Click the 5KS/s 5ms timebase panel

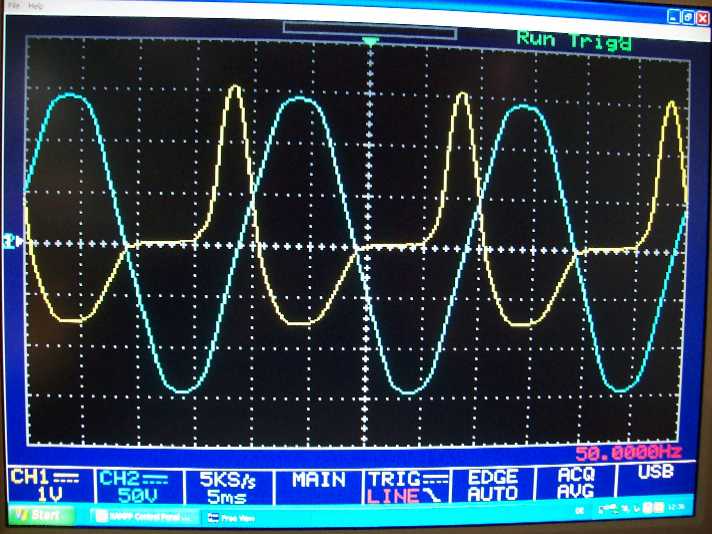[227, 485]
